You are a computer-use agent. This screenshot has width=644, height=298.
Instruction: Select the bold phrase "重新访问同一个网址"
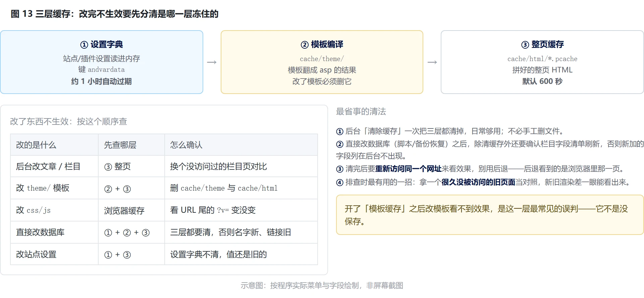pyautogui.click(x=408, y=169)
